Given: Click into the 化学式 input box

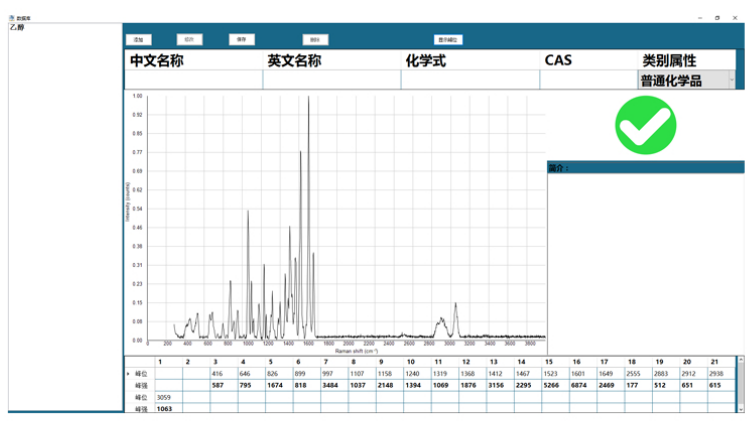Looking at the screenshot, I should point(469,80).
